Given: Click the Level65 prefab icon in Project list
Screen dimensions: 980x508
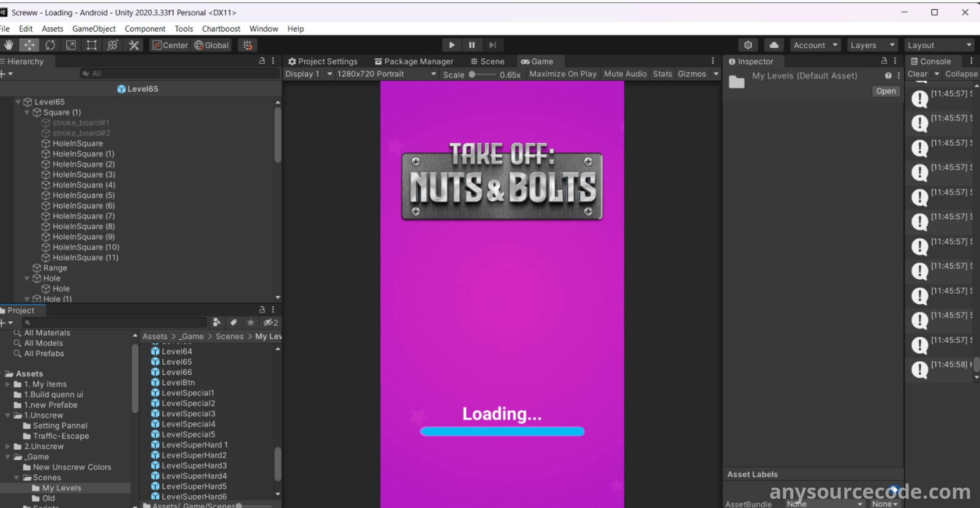Looking at the screenshot, I should [x=156, y=362].
